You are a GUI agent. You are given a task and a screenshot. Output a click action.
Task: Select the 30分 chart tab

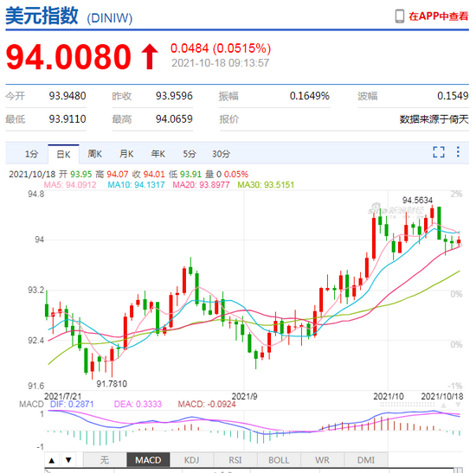click(221, 154)
